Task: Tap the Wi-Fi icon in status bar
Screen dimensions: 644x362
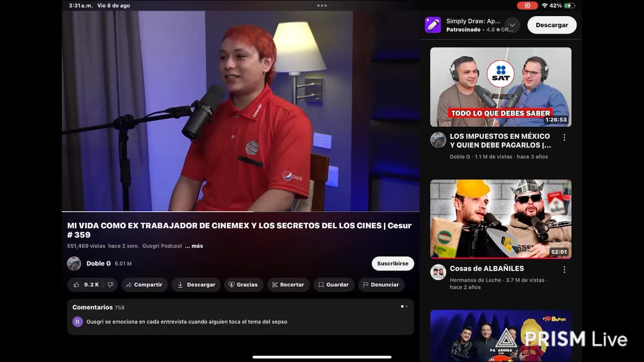Action: [x=544, y=6]
